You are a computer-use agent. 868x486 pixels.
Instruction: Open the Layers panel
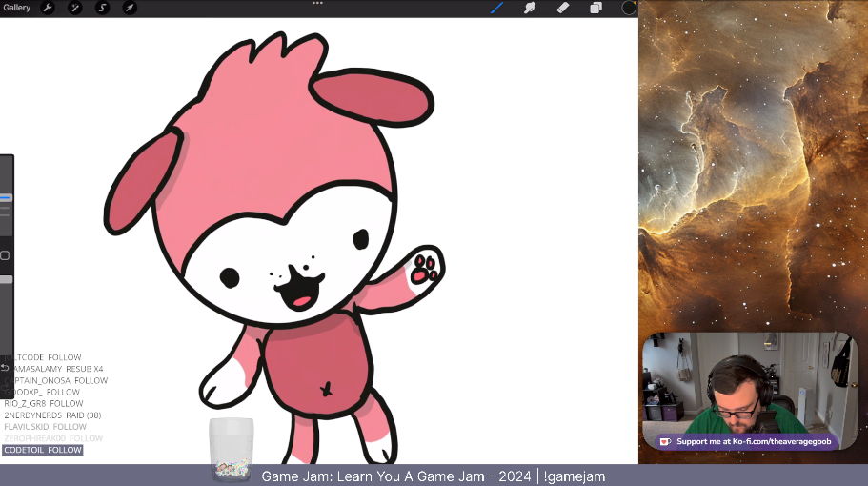(595, 8)
